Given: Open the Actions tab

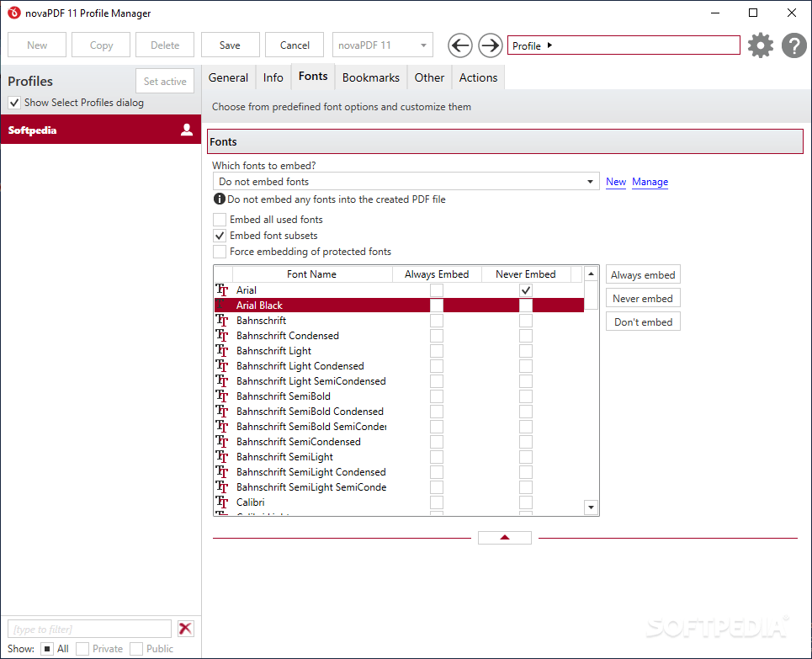Looking at the screenshot, I should (x=478, y=77).
